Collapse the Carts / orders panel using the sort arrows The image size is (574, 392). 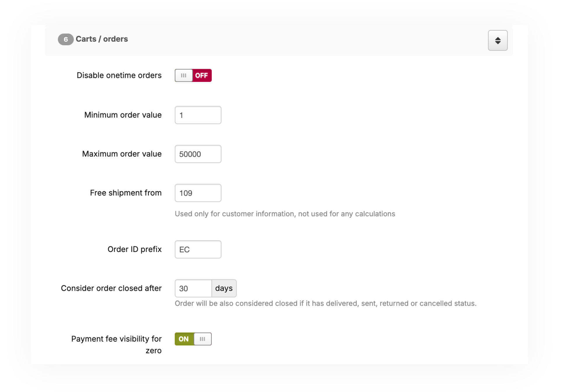[x=497, y=40]
